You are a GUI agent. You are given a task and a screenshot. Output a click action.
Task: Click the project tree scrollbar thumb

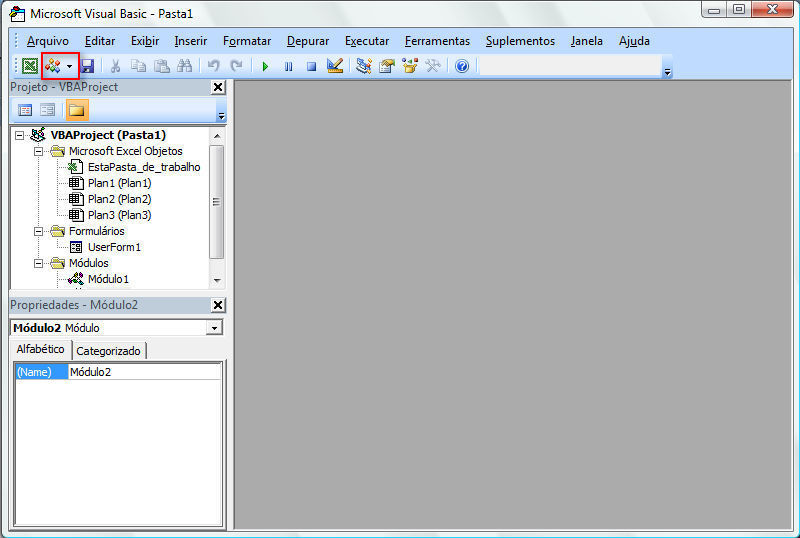(217, 202)
